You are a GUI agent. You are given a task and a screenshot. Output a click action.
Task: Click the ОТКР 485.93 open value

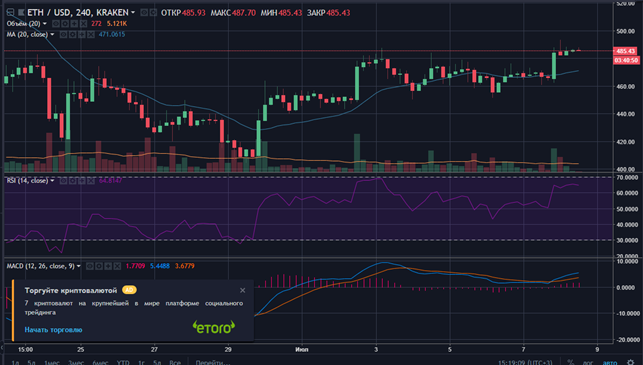(x=183, y=13)
